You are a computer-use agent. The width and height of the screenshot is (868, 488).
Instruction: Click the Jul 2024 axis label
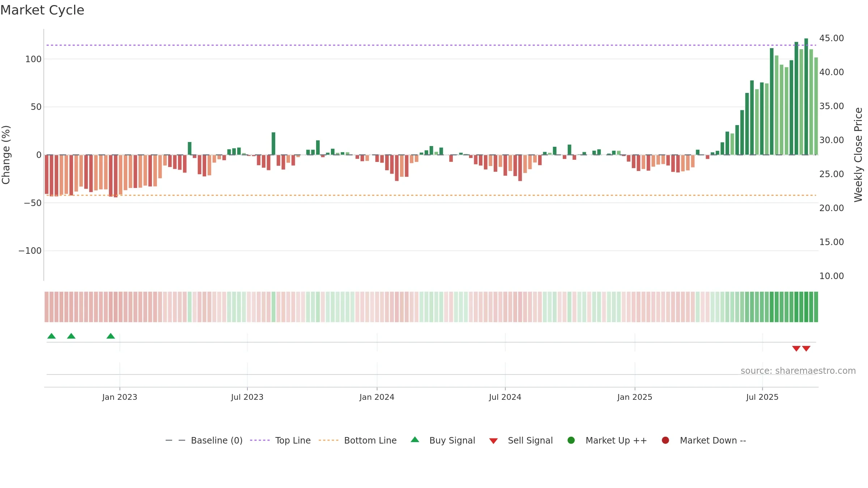point(505,397)
